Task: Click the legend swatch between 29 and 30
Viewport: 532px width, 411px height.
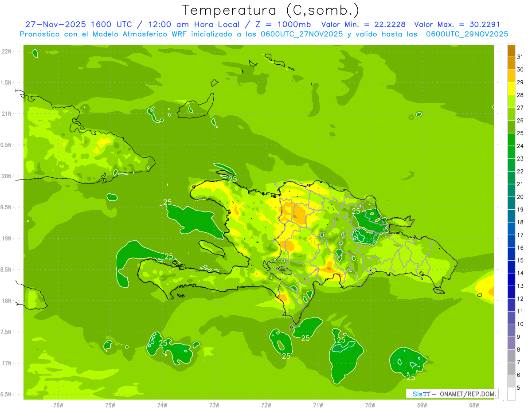Action: click(511, 76)
